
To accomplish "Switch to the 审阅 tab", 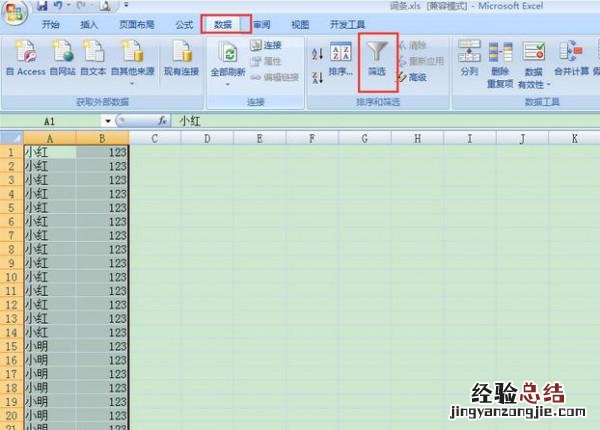I will click(261, 24).
